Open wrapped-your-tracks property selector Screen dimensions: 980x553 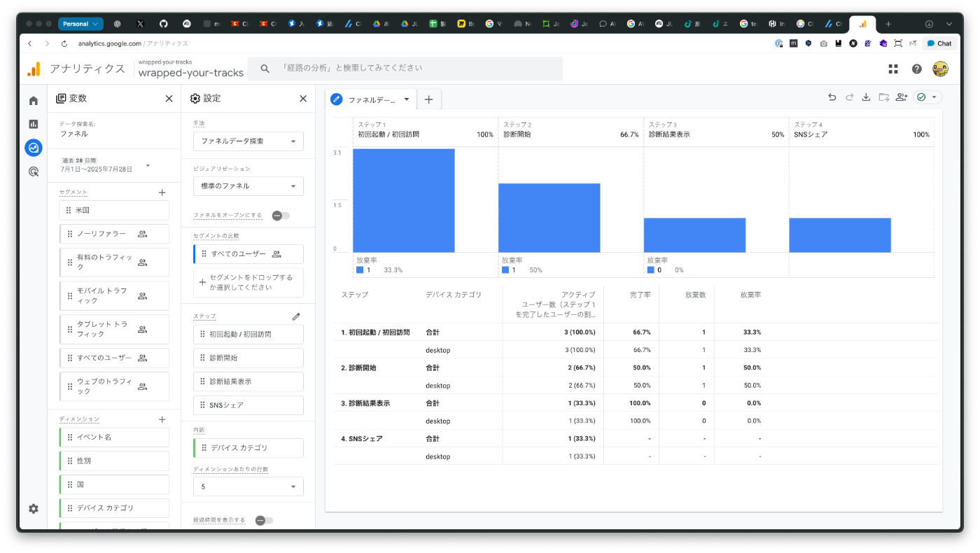pos(190,68)
